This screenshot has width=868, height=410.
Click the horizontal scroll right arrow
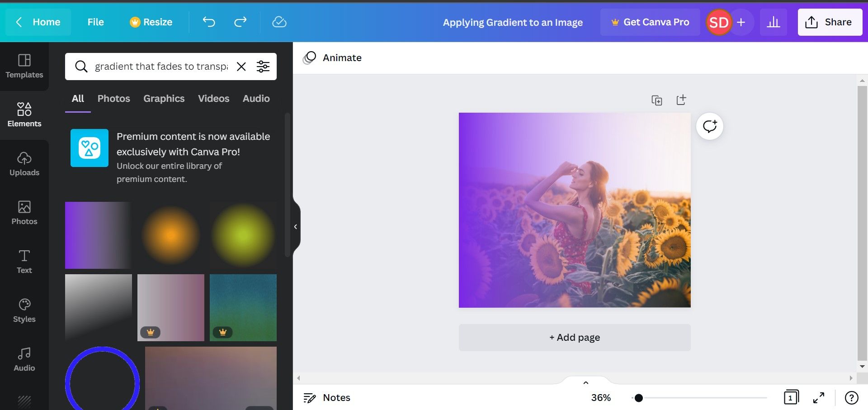coord(851,378)
